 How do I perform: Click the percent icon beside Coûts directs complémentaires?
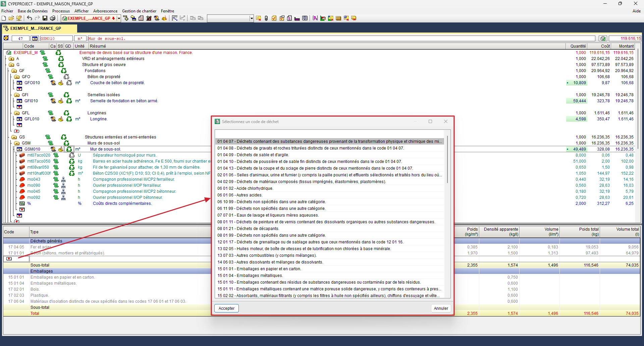(x=22, y=204)
